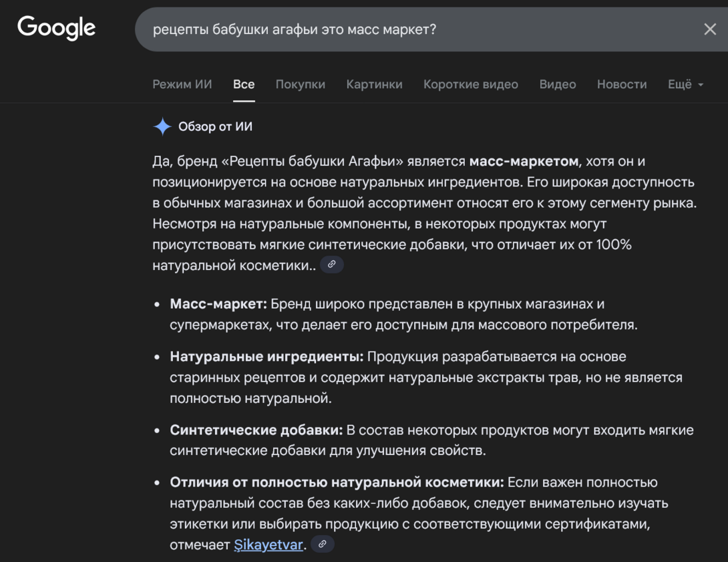Click the Google logo
The height and width of the screenshot is (562, 728).
[x=56, y=28]
